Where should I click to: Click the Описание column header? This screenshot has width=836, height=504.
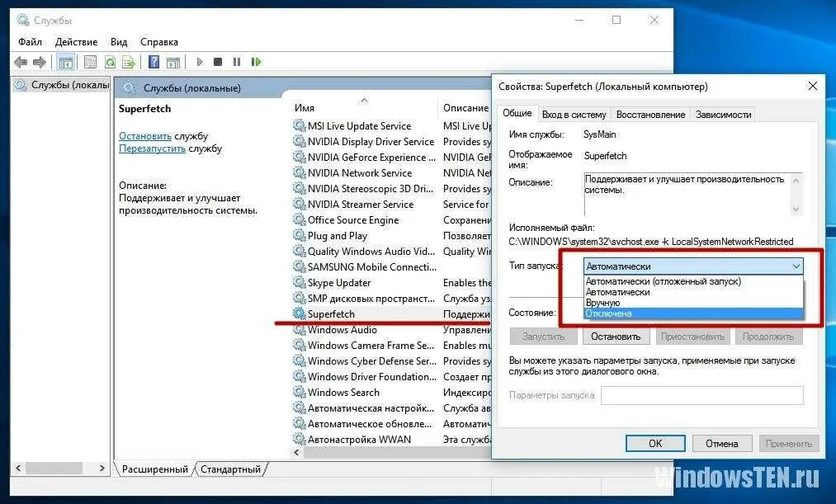[465, 107]
